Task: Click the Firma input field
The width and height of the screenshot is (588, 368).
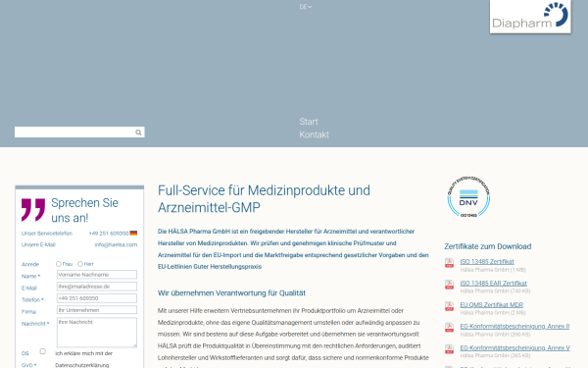Action: tap(97, 310)
